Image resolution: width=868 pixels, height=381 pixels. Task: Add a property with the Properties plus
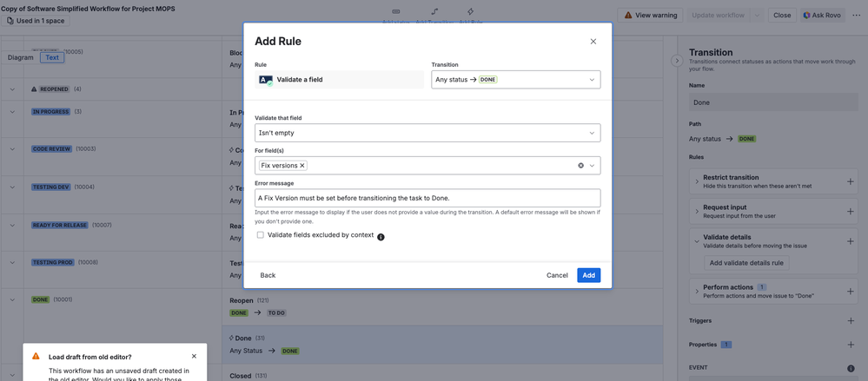[x=851, y=345]
